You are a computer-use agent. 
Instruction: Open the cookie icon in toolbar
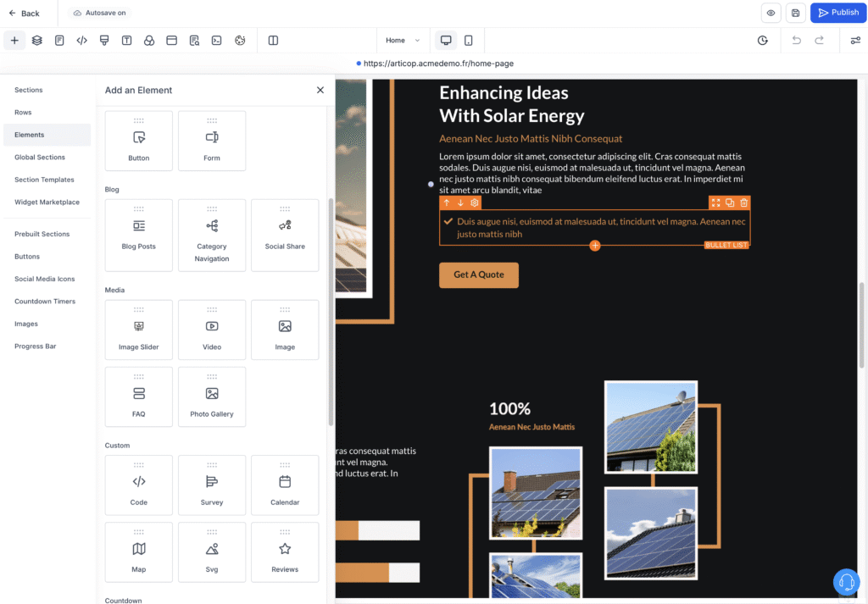coord(240,41)
